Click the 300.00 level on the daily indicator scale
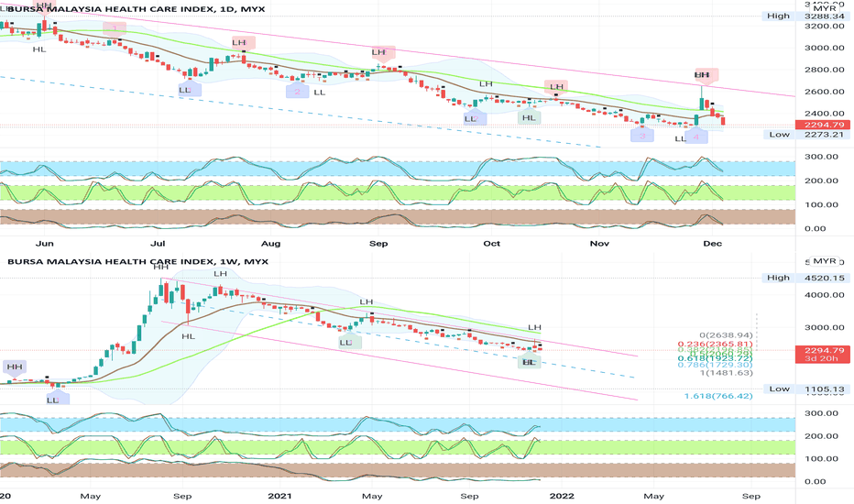The height and width of the screenshot is (504, 854). click(x=821, y=157)
